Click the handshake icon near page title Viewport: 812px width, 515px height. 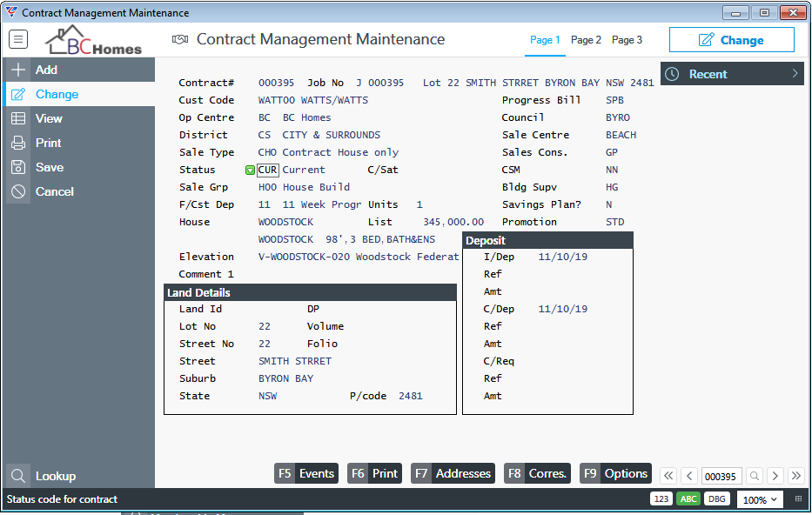[x=179, y=39]
